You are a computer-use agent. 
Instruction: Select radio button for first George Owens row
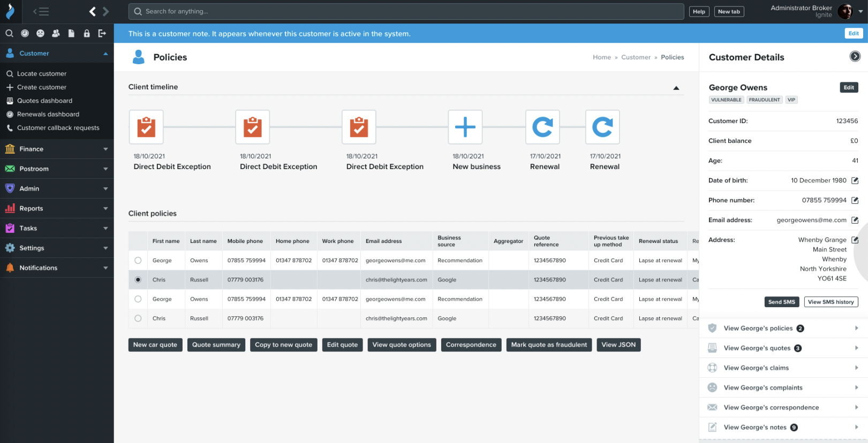click(138, 261)
